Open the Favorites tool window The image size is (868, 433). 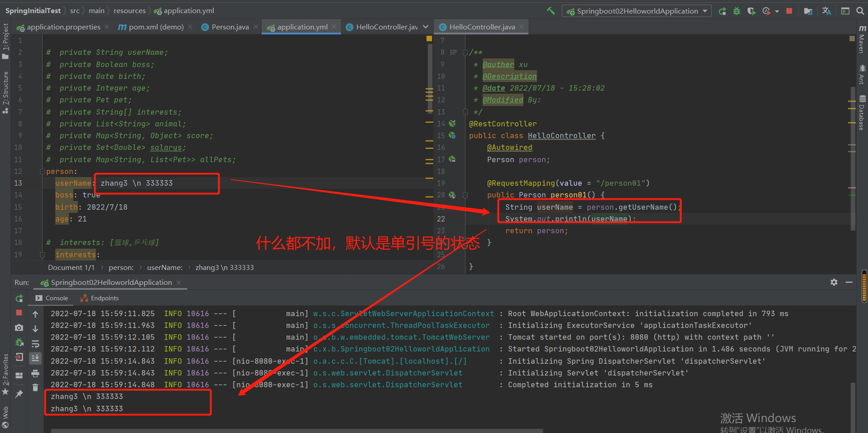pyautogui.click(x=5, y=374)
